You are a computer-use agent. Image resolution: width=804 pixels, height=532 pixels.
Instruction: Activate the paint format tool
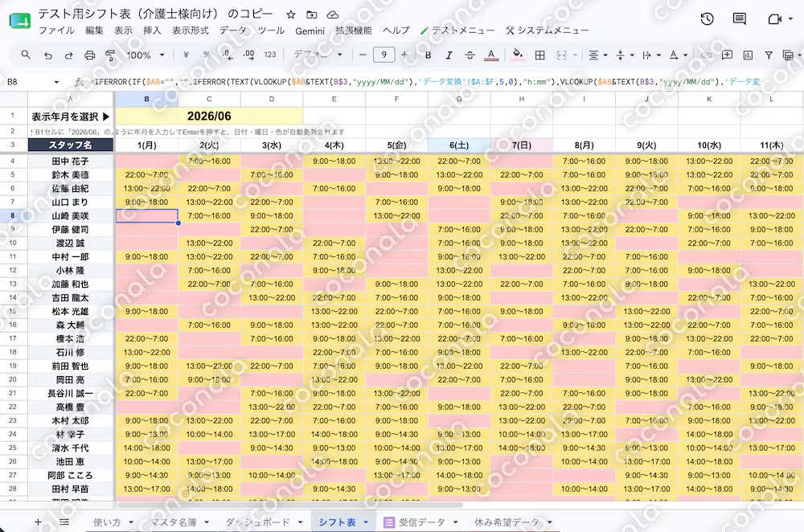click(109, 55)
